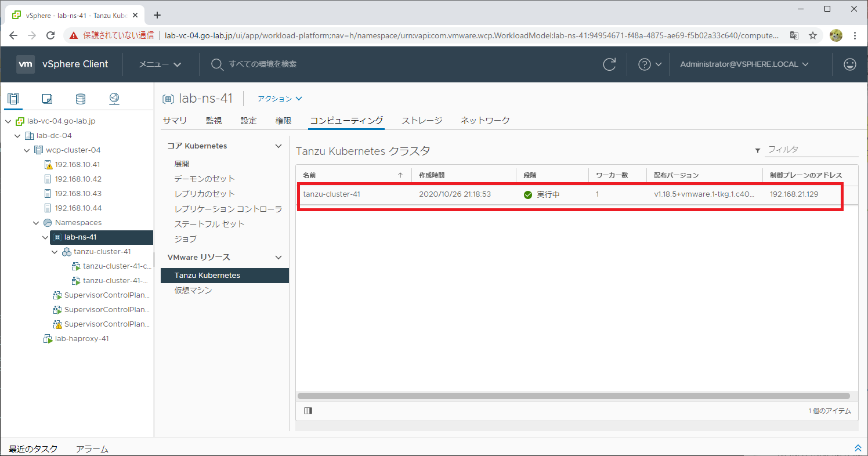The height and width of the screenshot is (456, 868).
Task: Select host 192.168.10.44 in tree
Action: point(78,208)
